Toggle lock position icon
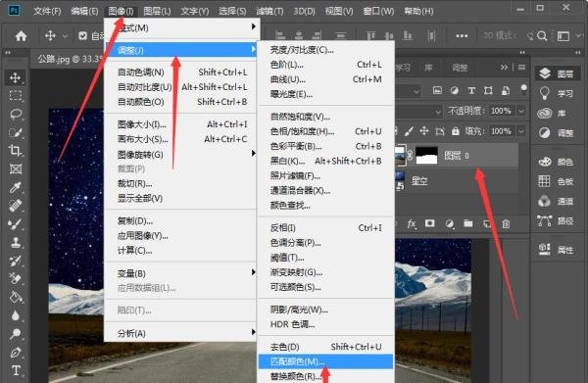588x383 pixels. tap(424, 131)
